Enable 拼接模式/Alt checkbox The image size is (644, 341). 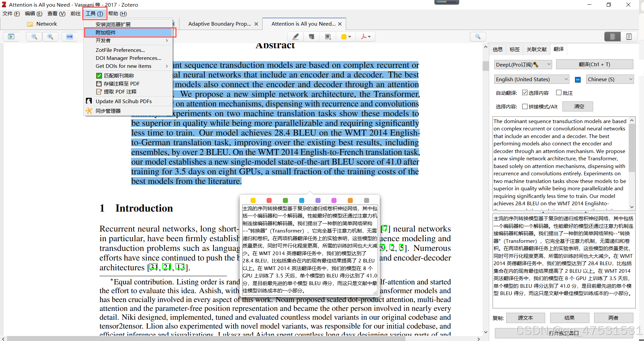click(x=525, y=106)
